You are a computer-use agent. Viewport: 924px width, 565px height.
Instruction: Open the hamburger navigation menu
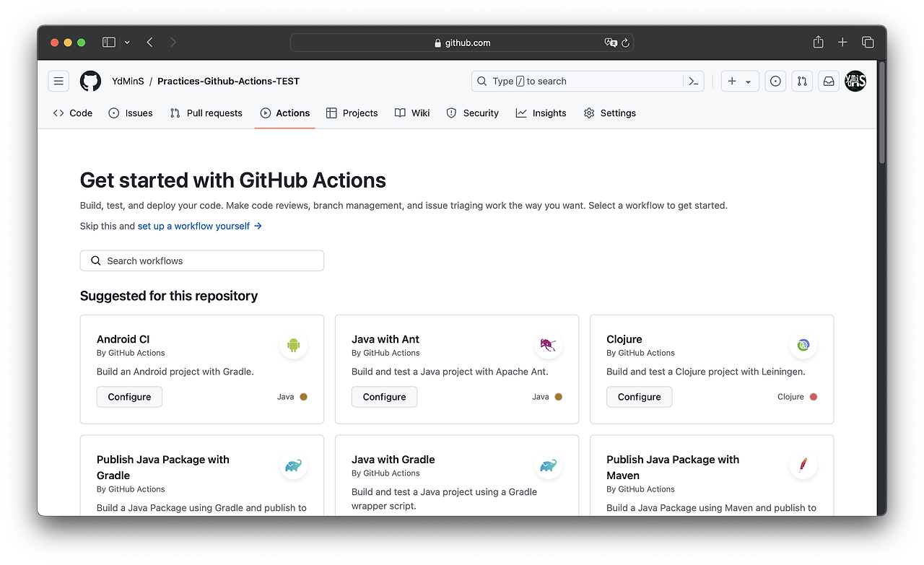pos(58,81)
